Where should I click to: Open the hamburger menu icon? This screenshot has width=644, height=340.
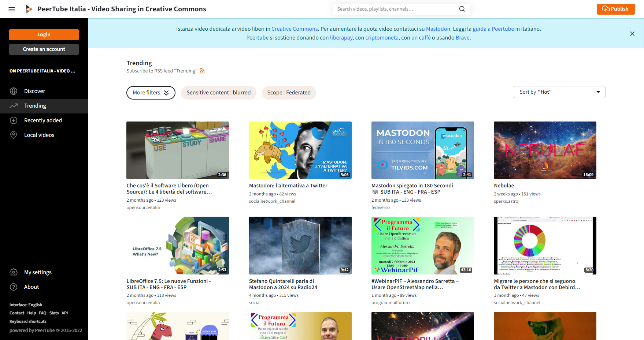12,9
